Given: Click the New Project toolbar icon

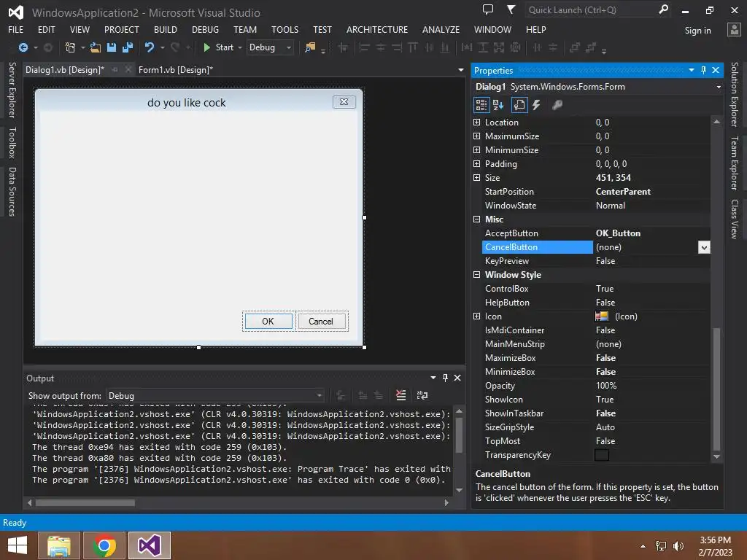Looking at the screenshot, I should (70, 47).
